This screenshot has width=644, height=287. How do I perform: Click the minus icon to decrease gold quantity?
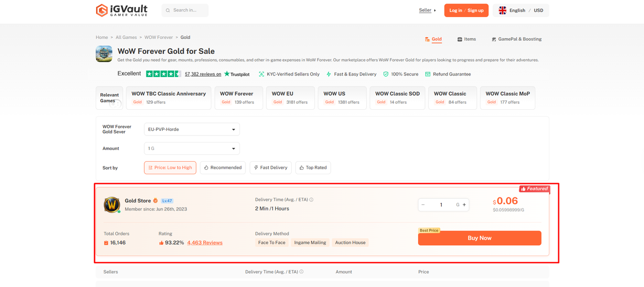tap(423, 204)
